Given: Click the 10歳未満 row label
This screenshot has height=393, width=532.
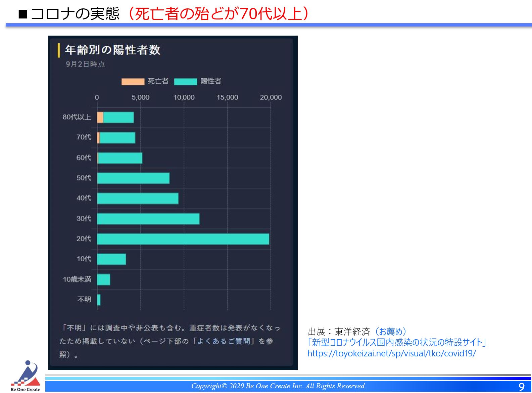Looking at the screenshot, I should (x=77, y=279).
